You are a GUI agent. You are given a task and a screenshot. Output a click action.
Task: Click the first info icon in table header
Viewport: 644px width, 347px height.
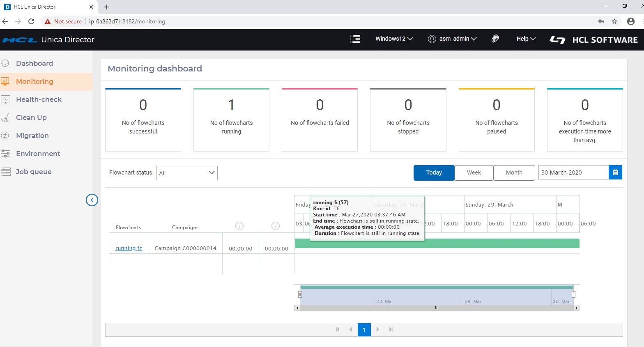coord(239,226)
